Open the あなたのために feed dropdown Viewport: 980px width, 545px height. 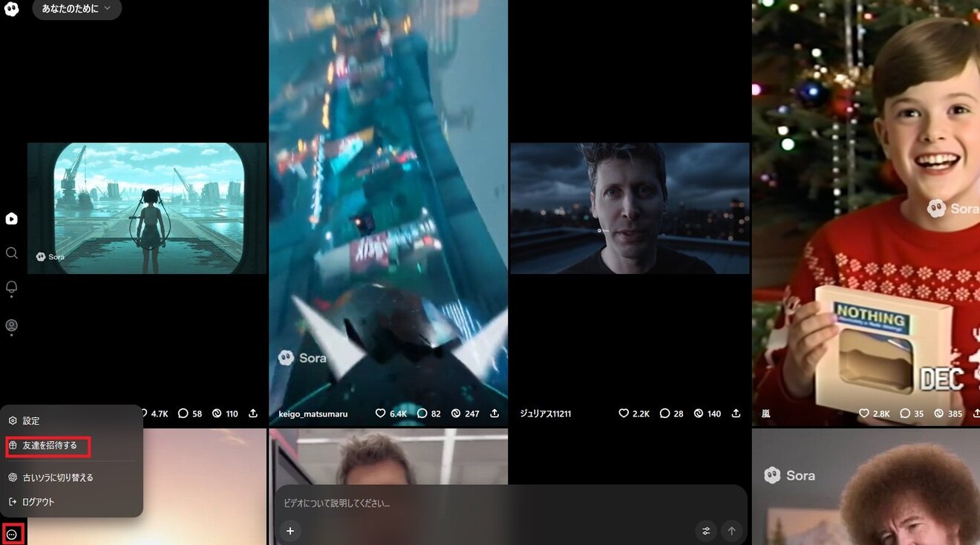click(x=76, y=9)
